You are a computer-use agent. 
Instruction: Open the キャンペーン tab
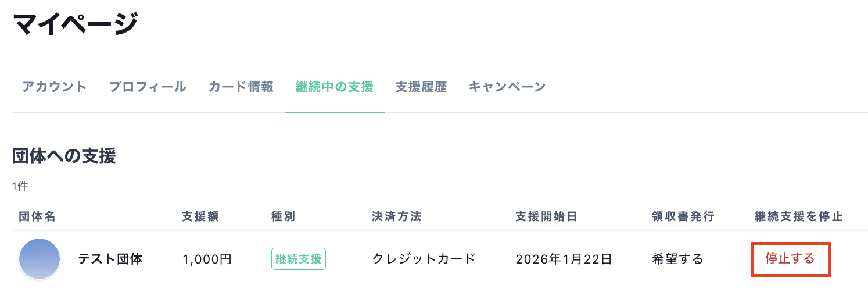507,87
